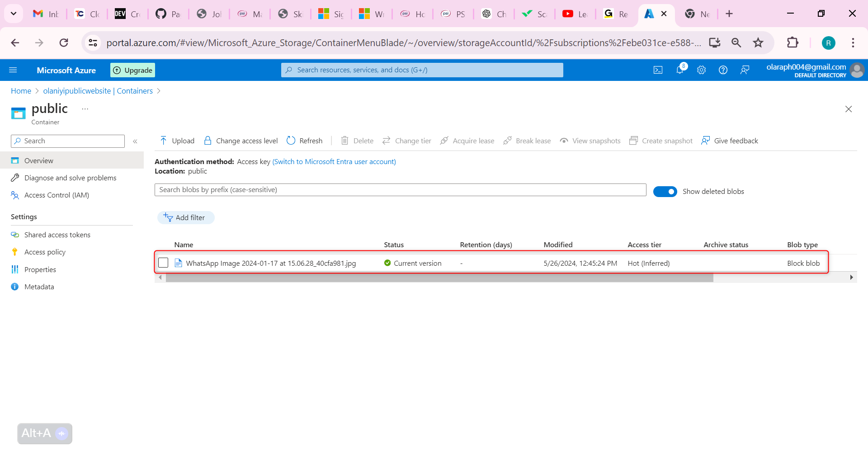Select the WhatsApp Image blob checkbox
The height and width of the screenshot is (461, 868).
point(163,263)
